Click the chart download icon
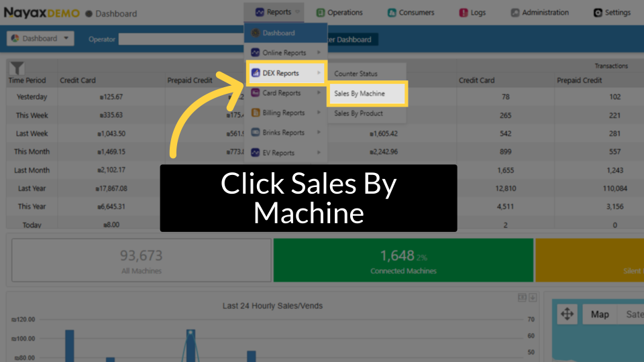The width and height of the screenshot is (644, 362). point(533,298)
